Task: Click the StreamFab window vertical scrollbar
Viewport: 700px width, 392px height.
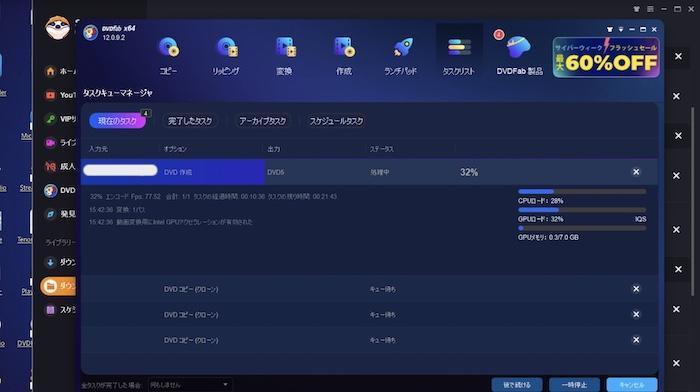Action: click(693, 201)
